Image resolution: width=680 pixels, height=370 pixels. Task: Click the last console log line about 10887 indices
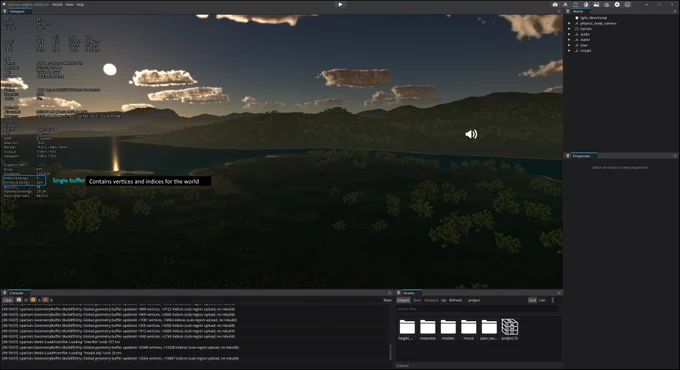[120, 358]
